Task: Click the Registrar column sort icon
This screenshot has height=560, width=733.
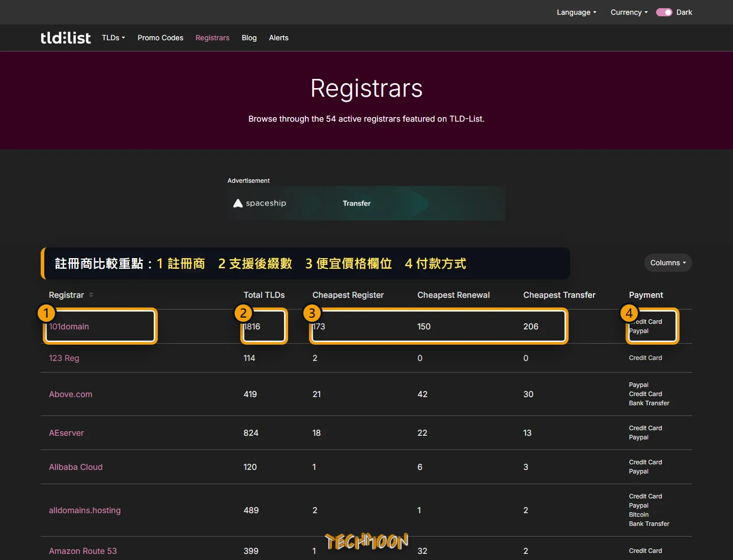Action: point(91,295)
